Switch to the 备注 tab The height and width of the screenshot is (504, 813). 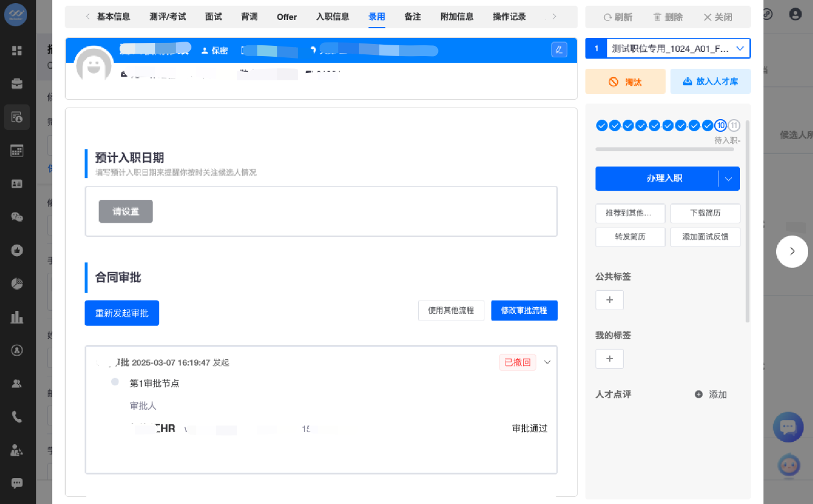pyautogui.click(x=413, y=17)
